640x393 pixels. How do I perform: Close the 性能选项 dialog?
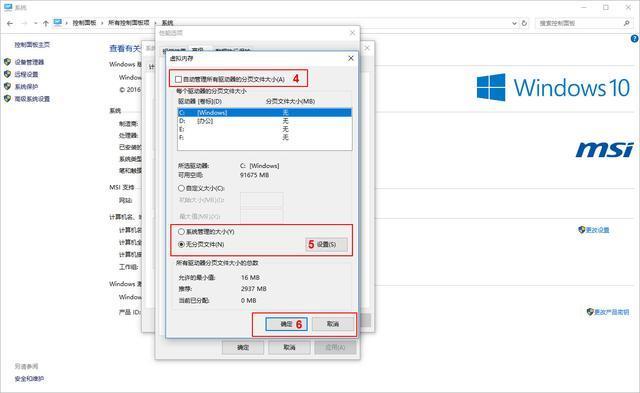[x=353, y=33]
